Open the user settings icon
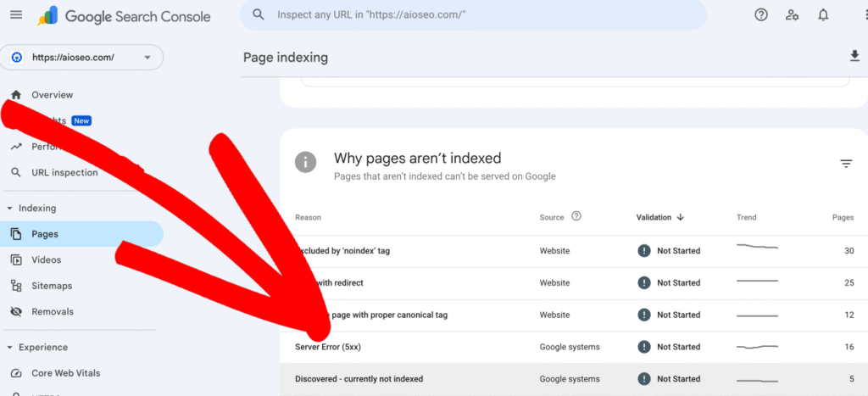Screen dimensions: 868x396 (x=793, y=15)
